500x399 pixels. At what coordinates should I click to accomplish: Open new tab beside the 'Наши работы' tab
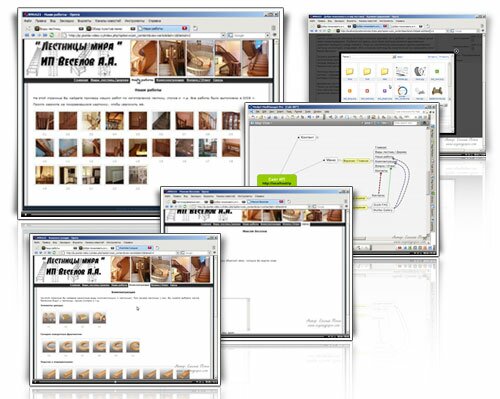point(195,28)
